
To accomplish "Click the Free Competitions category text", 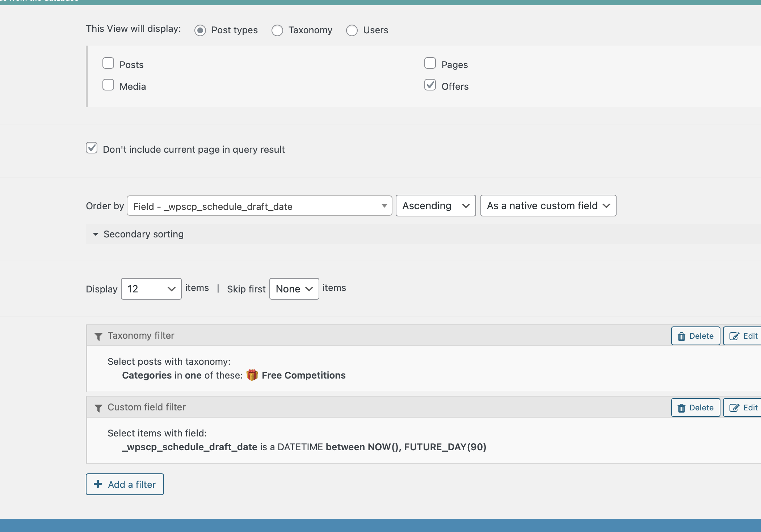I will point(304,375).
